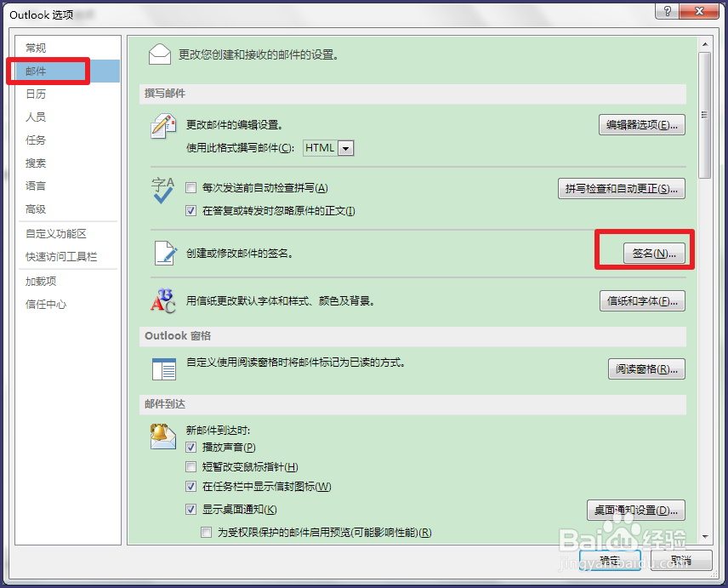Enable spell check before sending checkbox

[191, 188]
